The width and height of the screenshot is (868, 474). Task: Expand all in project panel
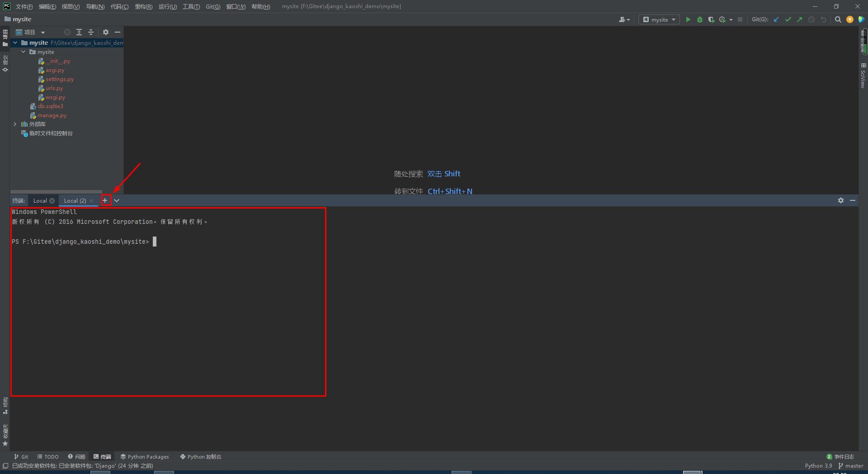pyautogui.click(x=79, y=32)
